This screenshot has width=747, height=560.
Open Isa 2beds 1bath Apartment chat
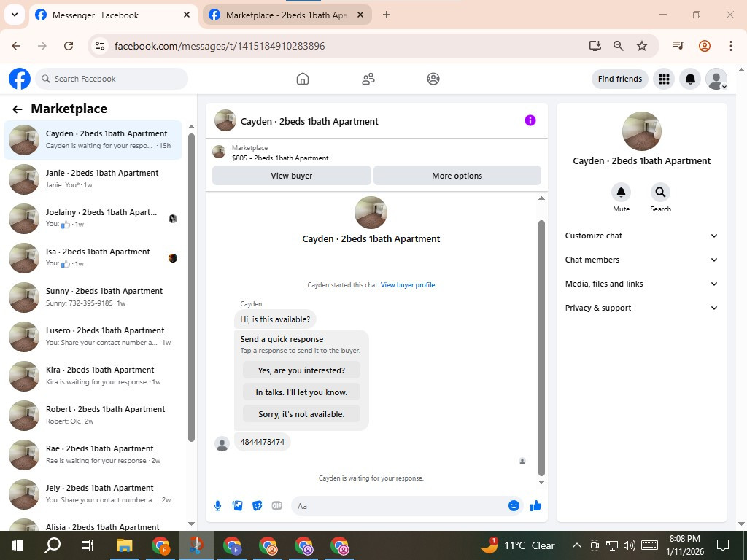click(x=93, y=257)
